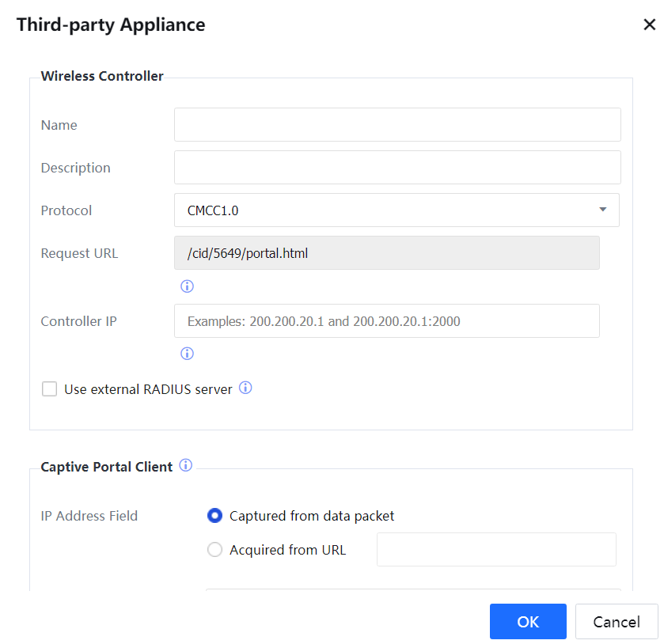Click into the Description text box
664x644 pixels.
pos(397,168)
